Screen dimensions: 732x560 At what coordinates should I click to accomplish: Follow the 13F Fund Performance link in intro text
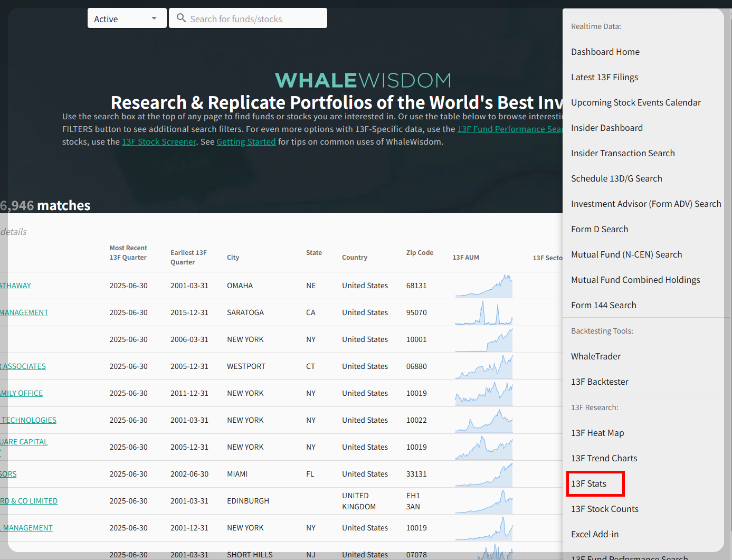(x=510, y=129)
